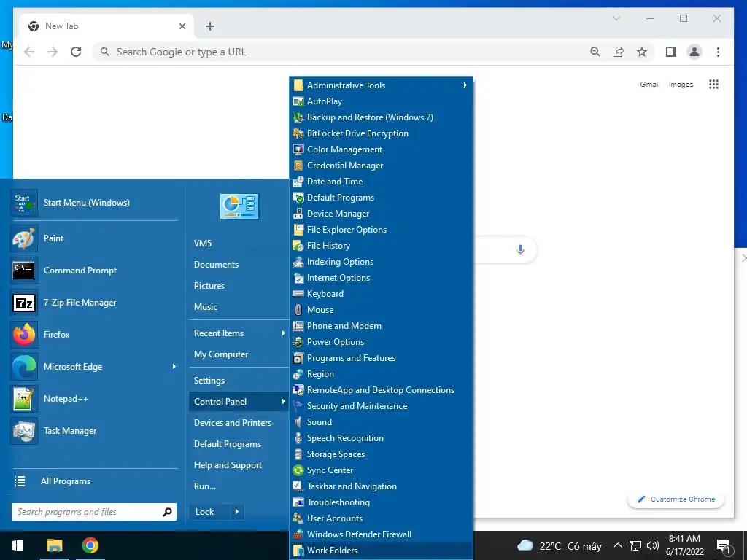This screenshot has width=747, height=560.
Task: Open Phone and Modem
Action: tap(381, 326)
